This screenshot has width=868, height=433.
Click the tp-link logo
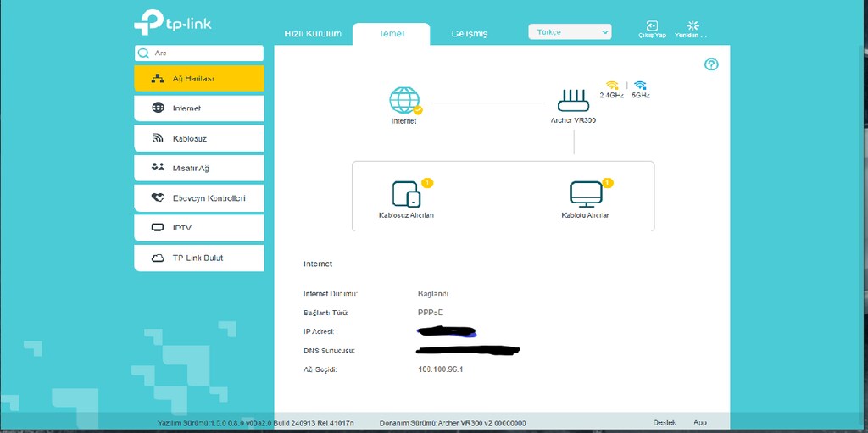(x=173, y=22)
